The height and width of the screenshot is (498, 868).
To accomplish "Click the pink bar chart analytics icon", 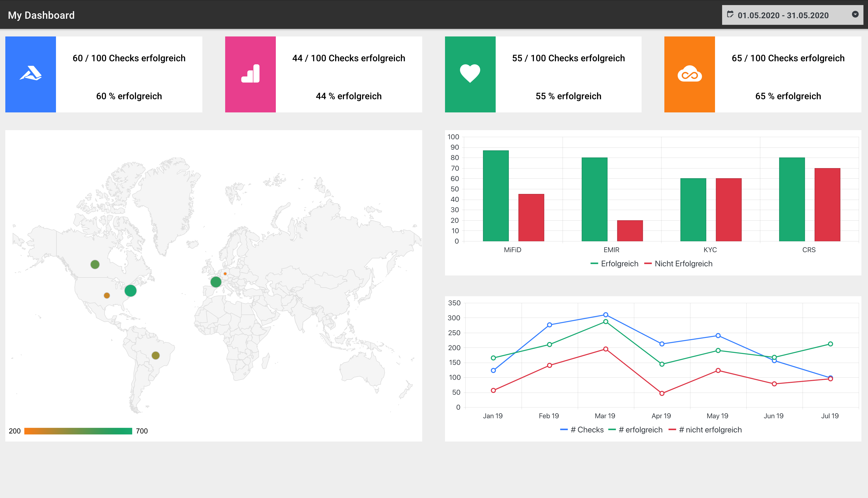I will coord(250,73).
